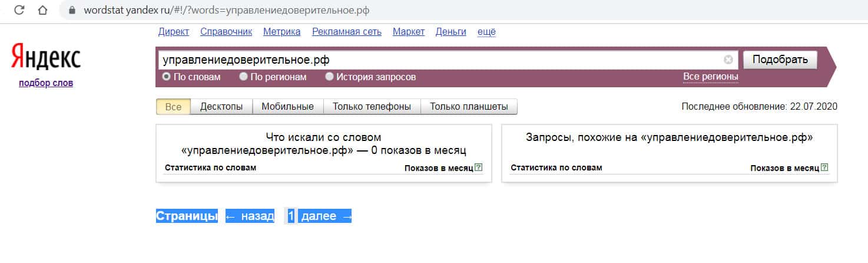Click the left Статистика по словам header
868x263 pixels.
[211, 167]
